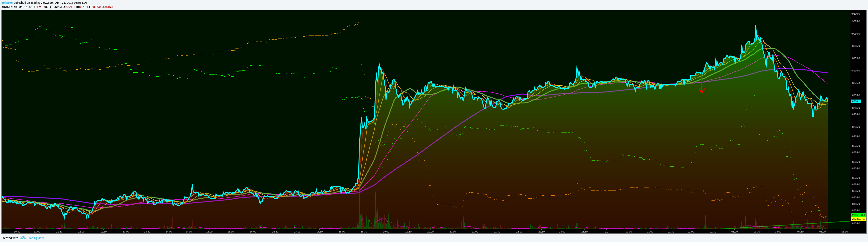Click the 8675.0 price axis label
The height and width of the screenshot is (242, 868).
point(856,146)
